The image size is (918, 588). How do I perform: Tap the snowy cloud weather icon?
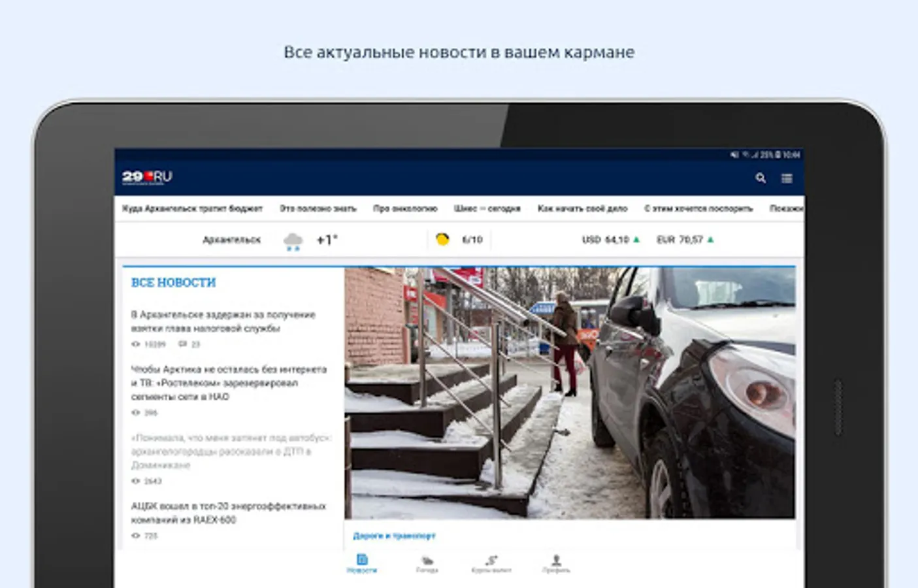[293, 241]
